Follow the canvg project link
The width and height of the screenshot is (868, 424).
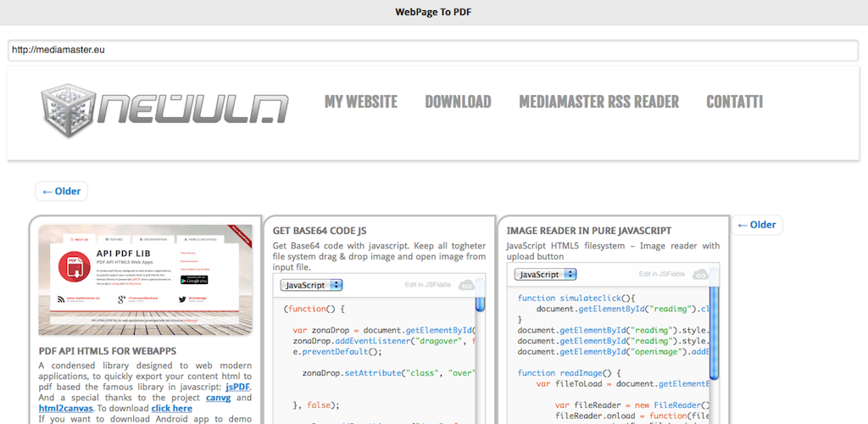tap(218, 398)
